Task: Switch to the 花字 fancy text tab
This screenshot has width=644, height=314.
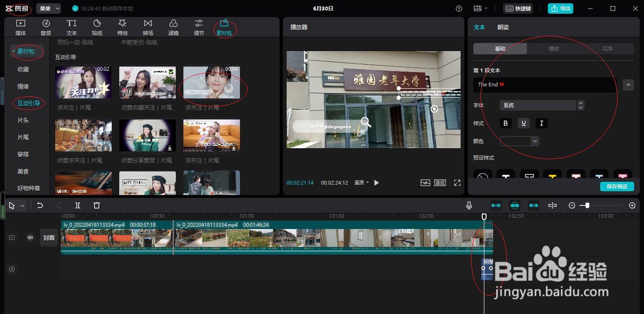Action: coord(608,49)
